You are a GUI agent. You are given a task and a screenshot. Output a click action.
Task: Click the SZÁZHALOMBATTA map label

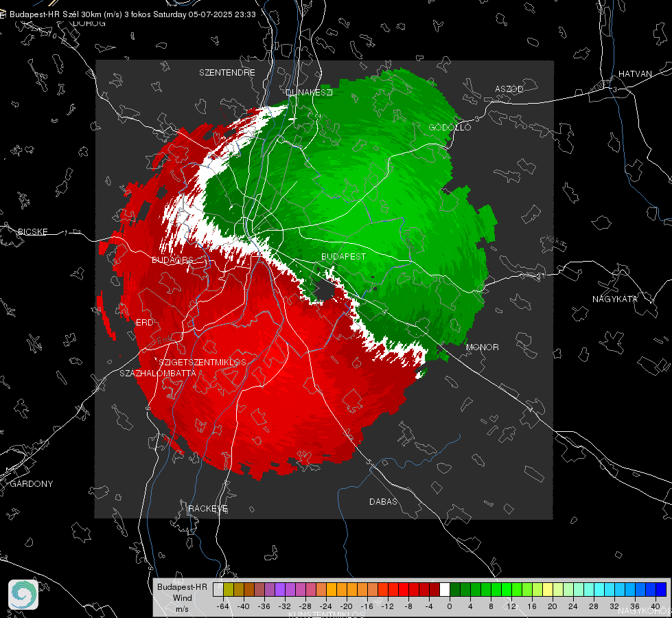tap(158, 373)
